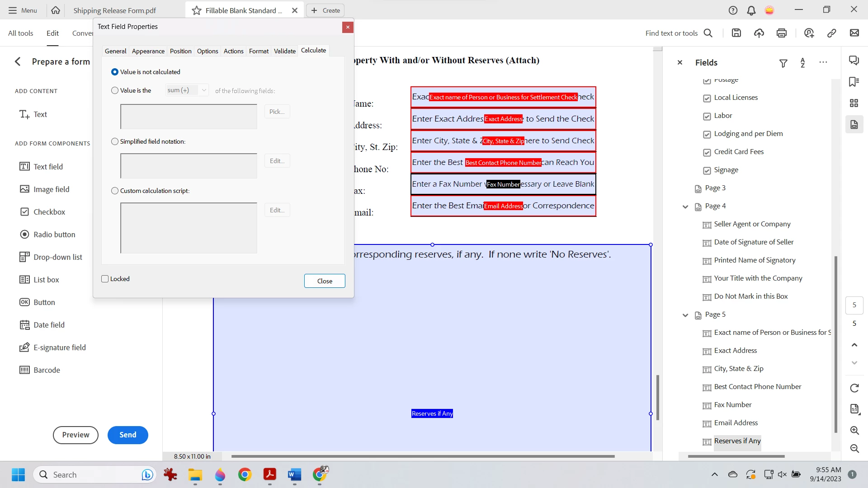Image resolution: width=868 pixels, height=488 pixels.
Task: Click the Print file icon
Action: tap(782, 33)
